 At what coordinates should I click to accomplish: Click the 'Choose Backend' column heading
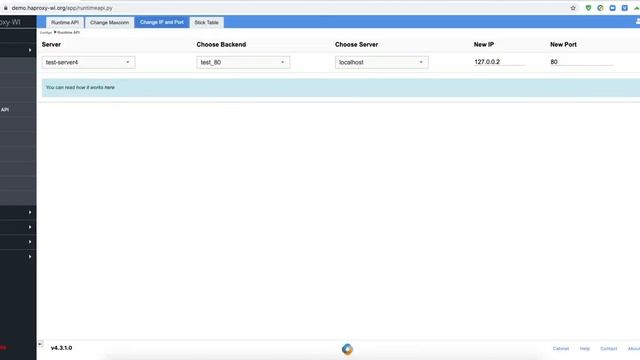point(221,44)
